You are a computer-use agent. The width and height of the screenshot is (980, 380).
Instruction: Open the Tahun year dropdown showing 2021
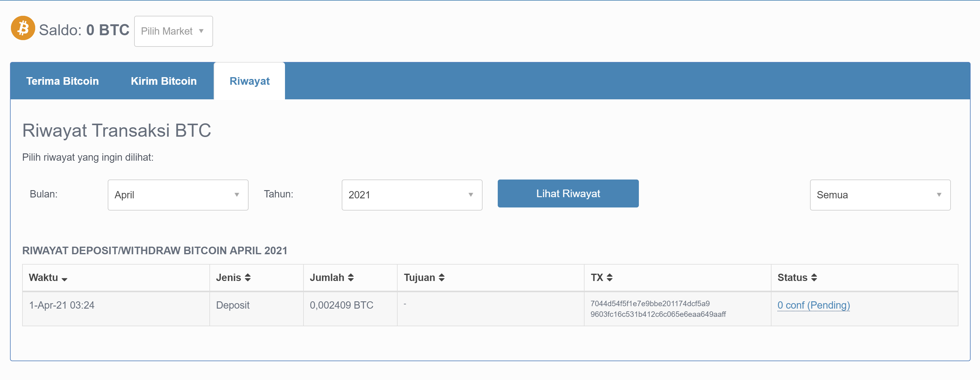tap(412, 195)
